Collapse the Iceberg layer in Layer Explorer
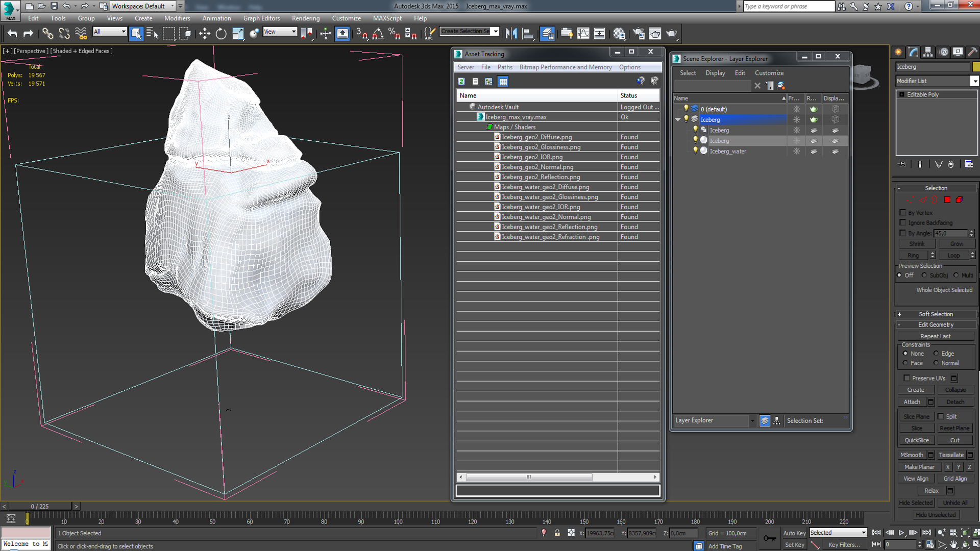Screen dimensions: 980x551 pos(678,120)
